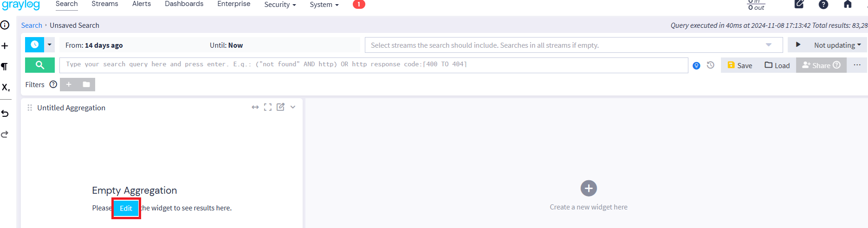Image resolution: width=868 pixels, height=228 pixels.
Task: Expand the time range presets dropdown
Action: click(50, 45)
